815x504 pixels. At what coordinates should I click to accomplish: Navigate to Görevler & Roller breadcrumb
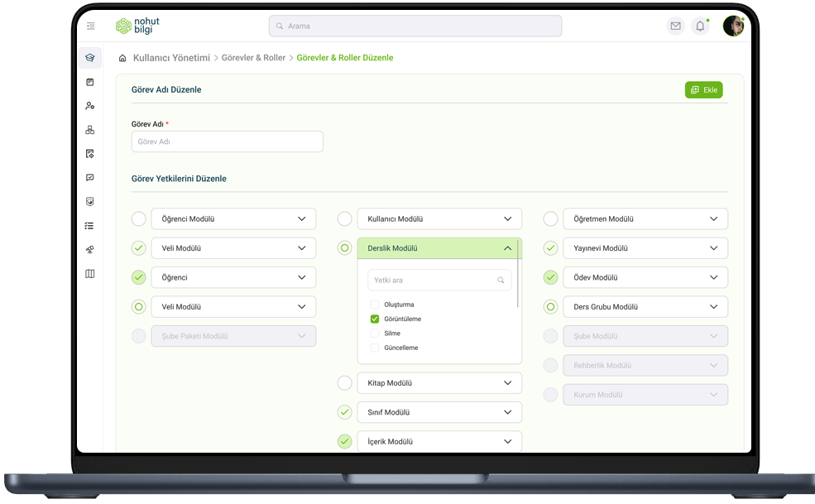coord(253,58)
